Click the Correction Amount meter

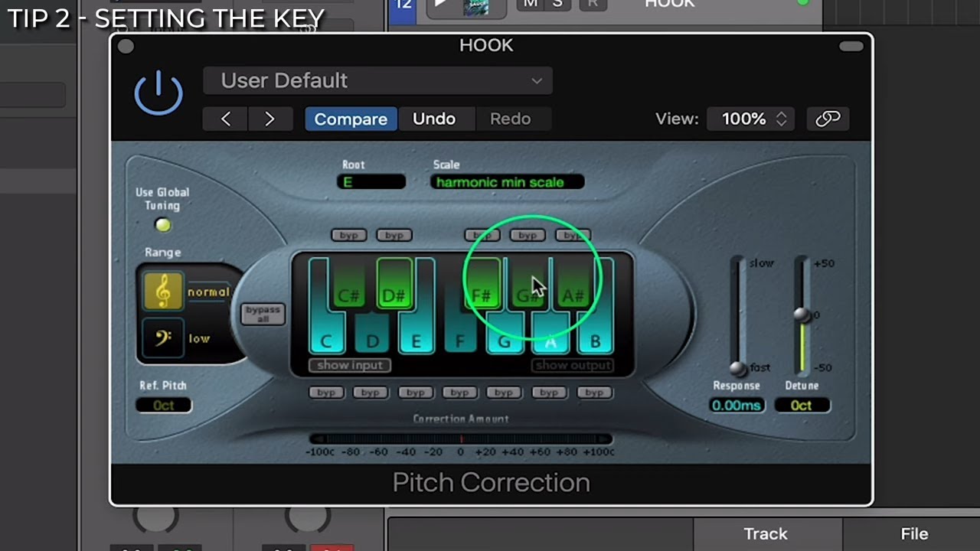pos(460,439)
